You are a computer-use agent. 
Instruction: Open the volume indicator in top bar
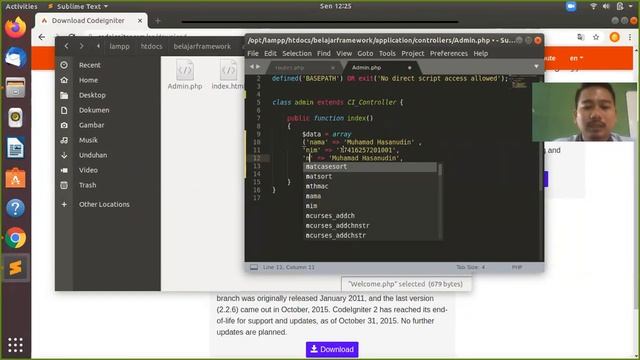[606, 6]
